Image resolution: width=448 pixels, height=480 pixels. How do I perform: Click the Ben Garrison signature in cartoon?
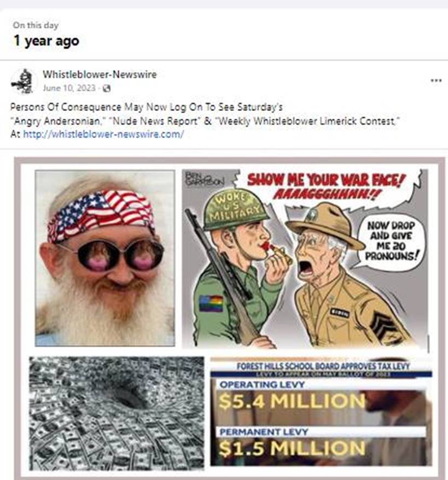pyautogui.click(x=204, y=178)
